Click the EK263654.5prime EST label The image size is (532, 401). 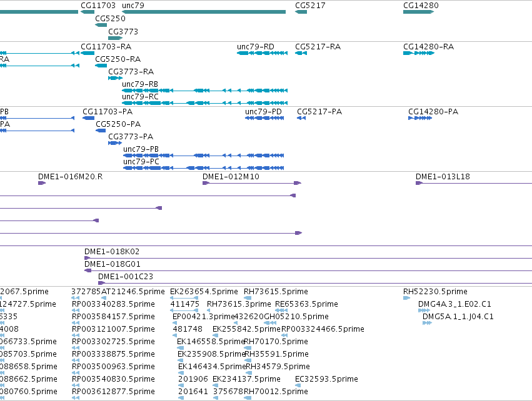pos(204,292)
